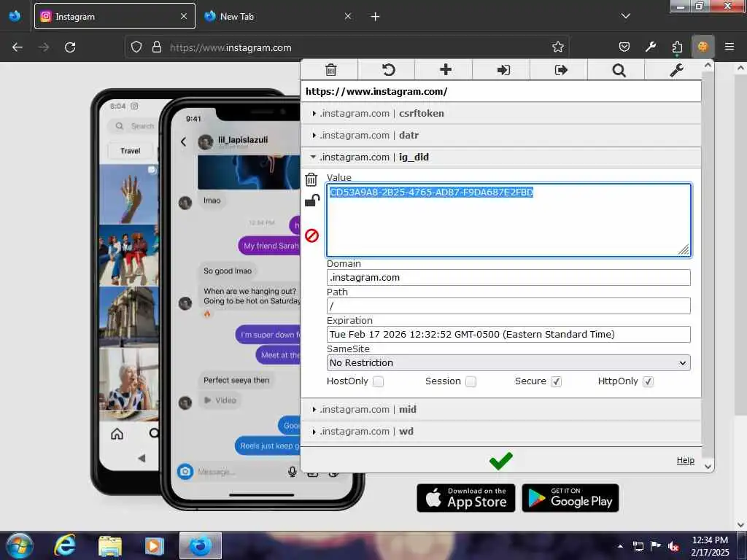Screen dimensions: 747x560
Task: Delete all cookies with toolbar trash icon
Action: pos(330,70)
